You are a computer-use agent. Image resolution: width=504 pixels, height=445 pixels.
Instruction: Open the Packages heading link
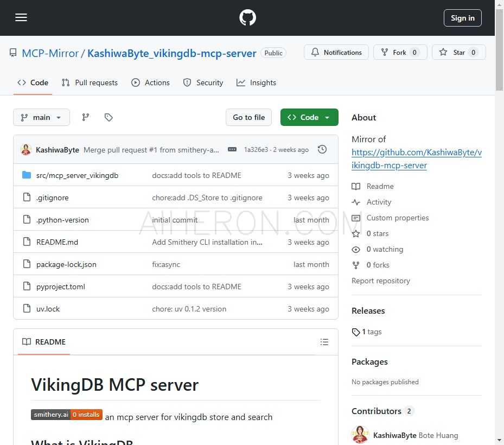click(369, 362)
